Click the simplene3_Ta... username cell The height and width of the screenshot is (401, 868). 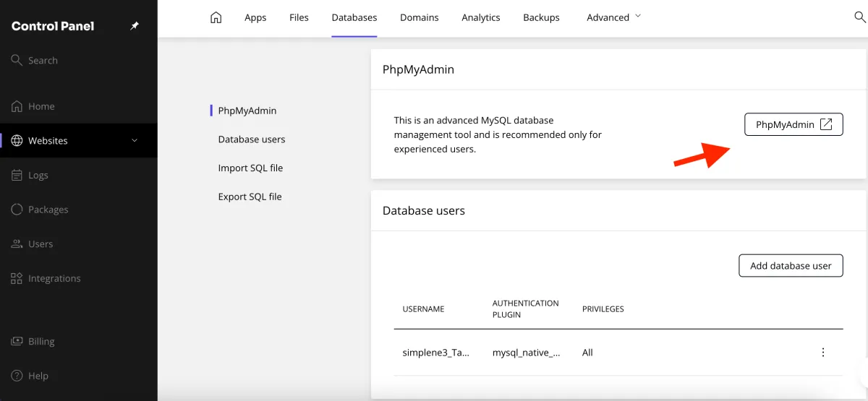point(435,353)
